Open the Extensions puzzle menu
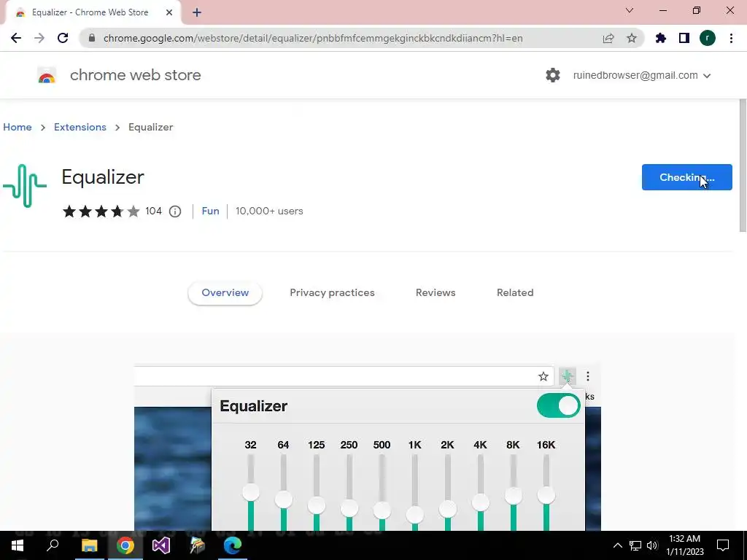This screenshot has height=560, width=747. [661, 38]
